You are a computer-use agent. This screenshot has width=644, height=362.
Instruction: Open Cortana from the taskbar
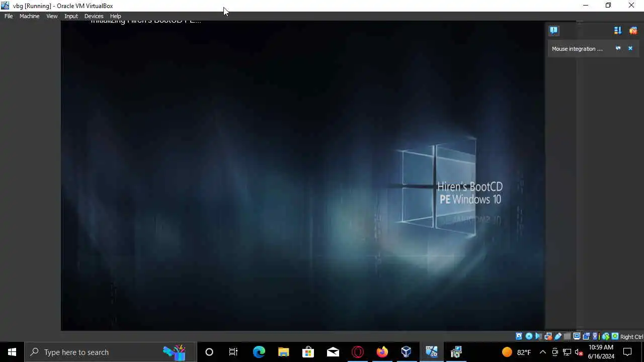pyautogui.click(x=209, y=352)
